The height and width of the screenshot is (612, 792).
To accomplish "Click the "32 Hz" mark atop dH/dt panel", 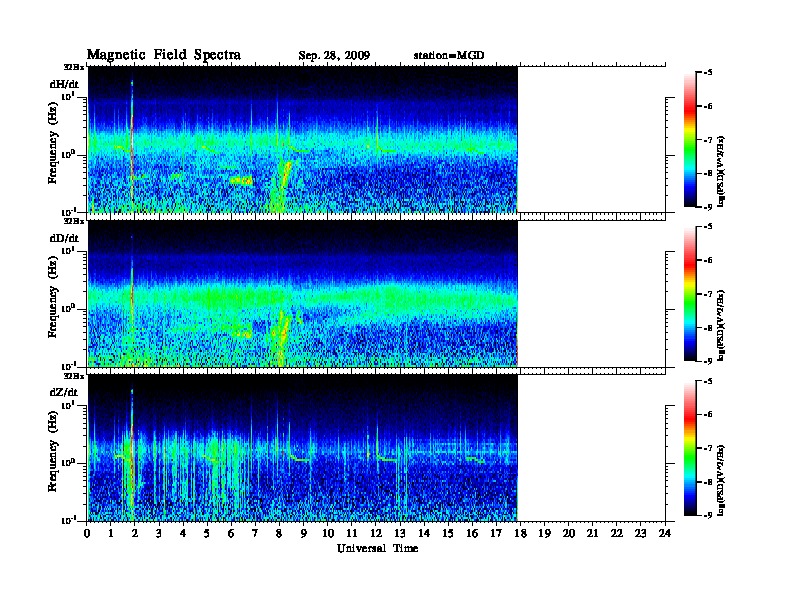I will tap(74, 67).
